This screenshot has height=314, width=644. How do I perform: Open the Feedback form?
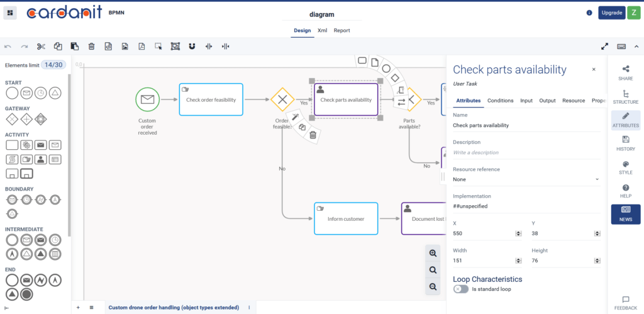(x=626, y=303)
